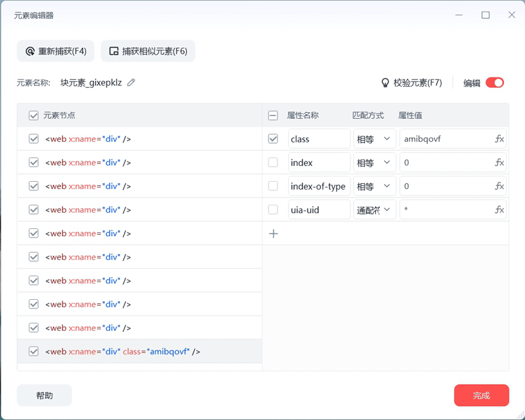The image size is (525, 420).
Task: Open fx editor for index-of-type row
Action: (x=499, y=186)
